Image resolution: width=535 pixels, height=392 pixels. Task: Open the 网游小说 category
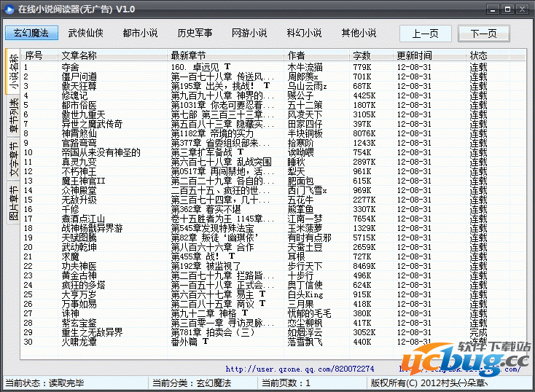coord(249,33)
